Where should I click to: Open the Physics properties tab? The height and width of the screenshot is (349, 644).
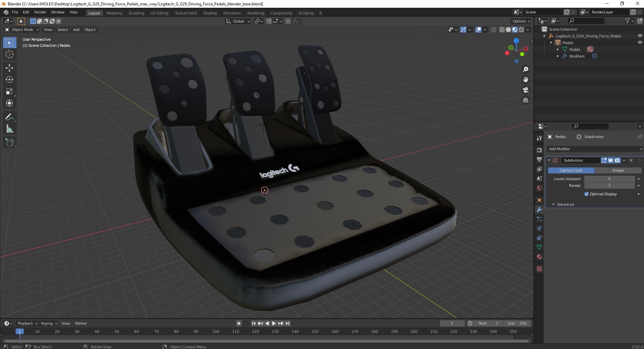[539, 228]
